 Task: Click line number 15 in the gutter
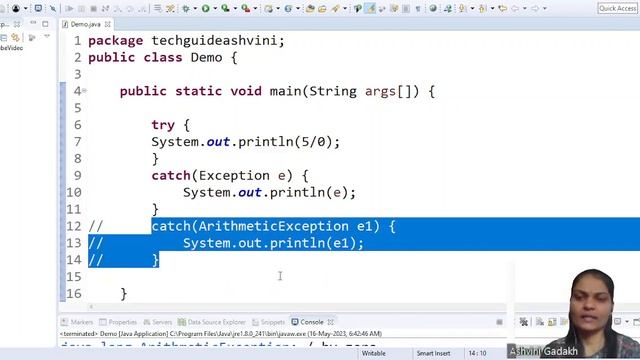(74, 277)
